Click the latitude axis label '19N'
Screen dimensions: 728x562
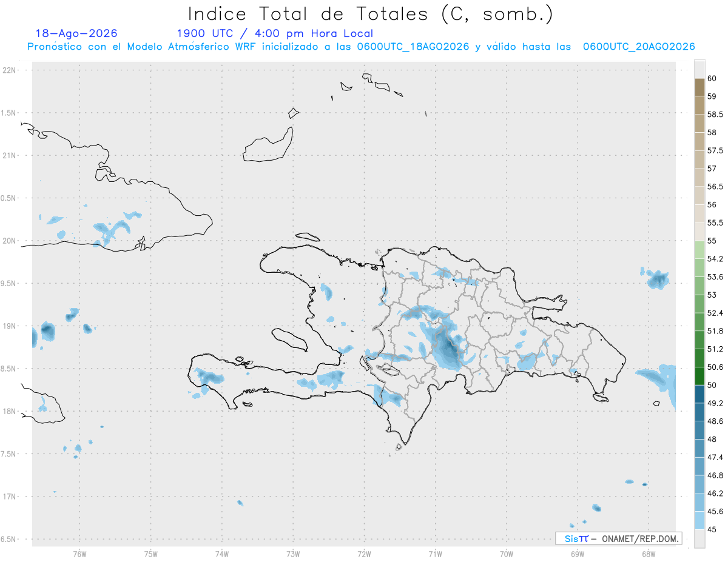pyautogui.click(x=10, y=326)
